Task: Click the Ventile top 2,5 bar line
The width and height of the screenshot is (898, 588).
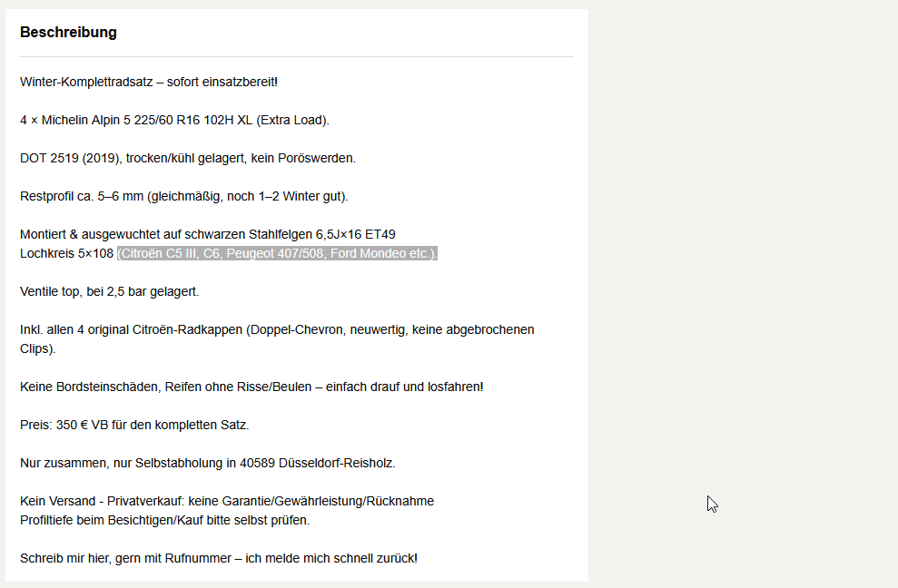Action: [x=109, y=291]
